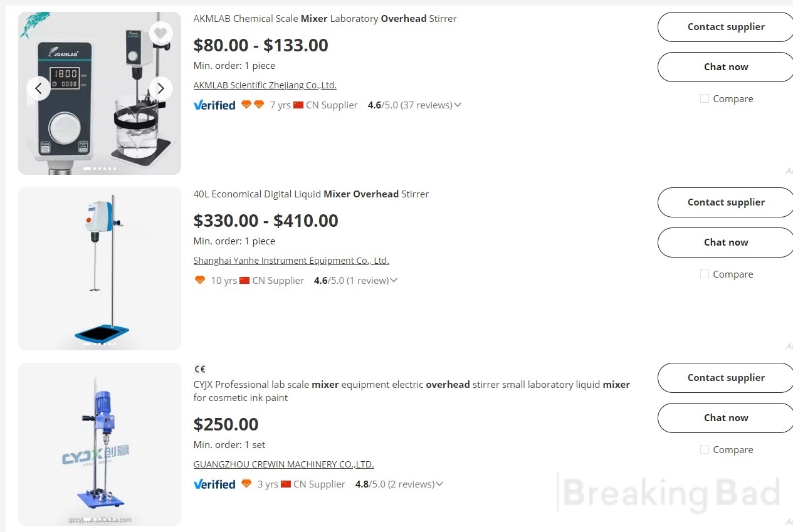The width and height of the screenshot is (793, 532).
Task: Check Compare box for 40L Digital Liquid Mixer
Action: click(x=705, y=274)
